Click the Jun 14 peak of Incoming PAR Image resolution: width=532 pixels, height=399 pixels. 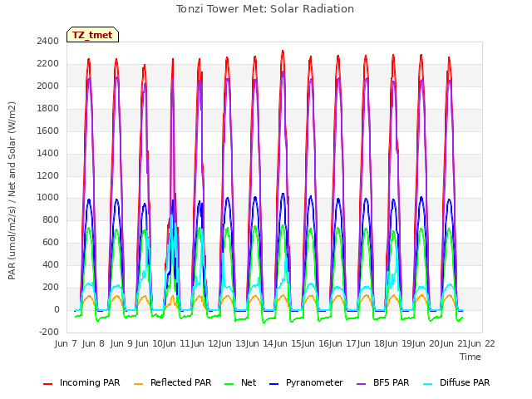(283, 52)
